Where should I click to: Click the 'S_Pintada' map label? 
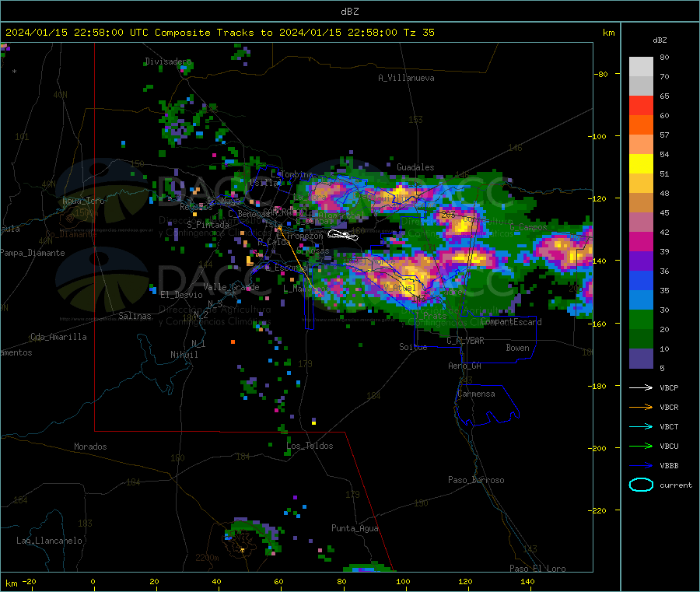pyautogui.click(x=208, y=225)
